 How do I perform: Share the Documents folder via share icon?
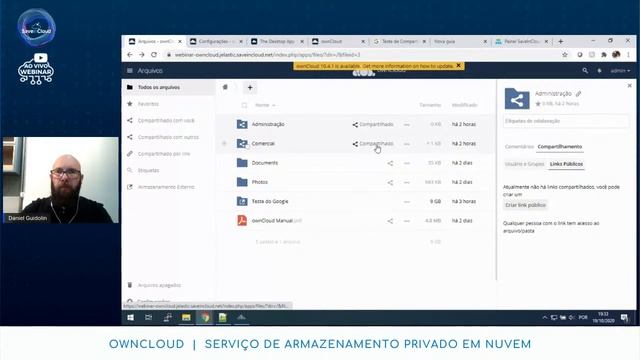pos(390,163)
